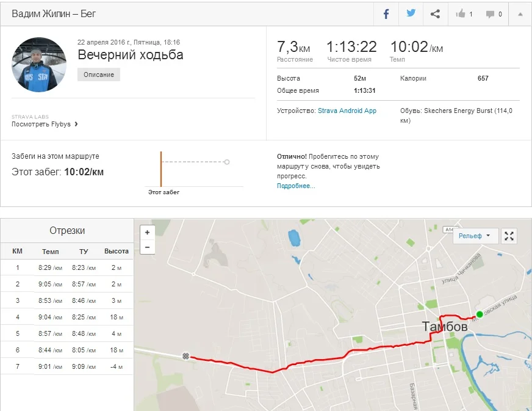
Task: Zoom in on the map
Action: (147, 233)
